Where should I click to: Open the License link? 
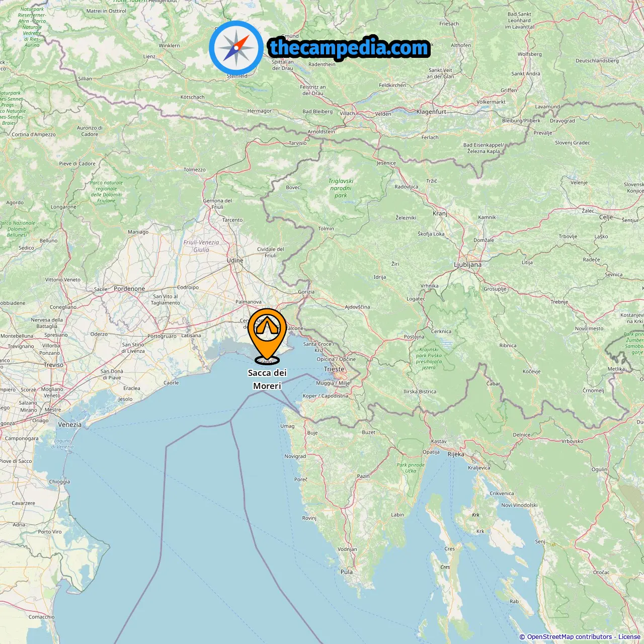click(x=629, y=637)
